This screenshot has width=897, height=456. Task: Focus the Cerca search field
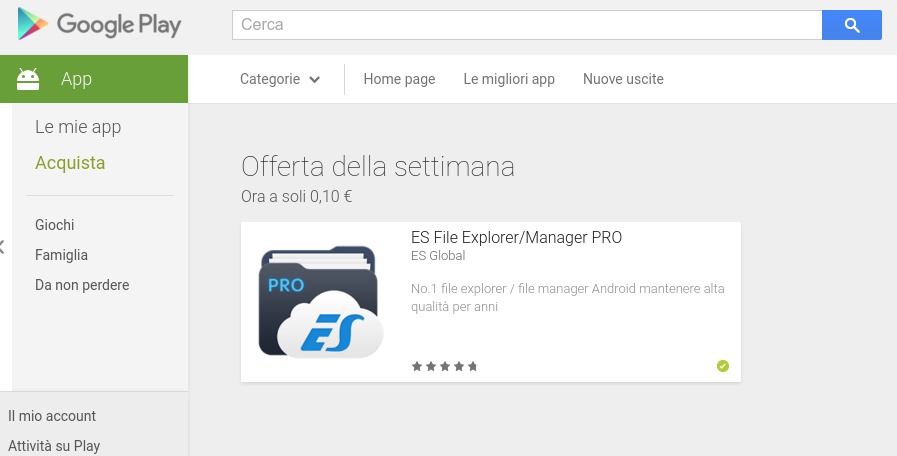[x=527, y=25]
